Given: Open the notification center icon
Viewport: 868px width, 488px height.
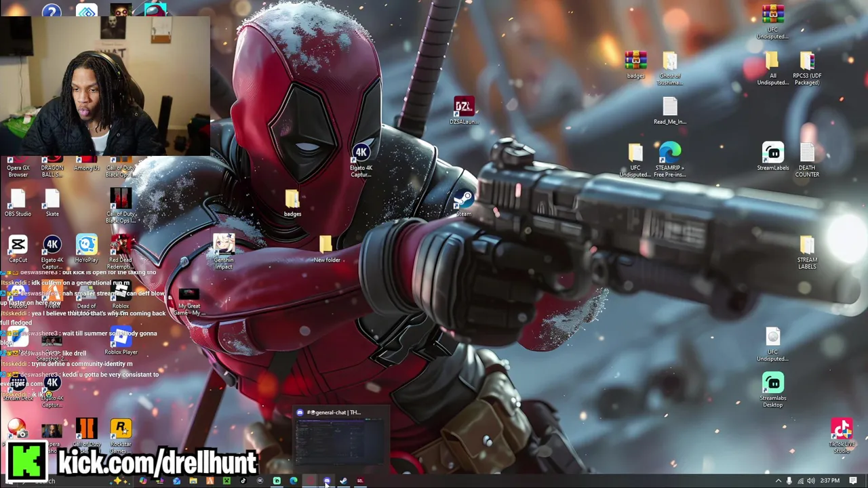Looking at the screenshot, I should [x=853, y=481].
